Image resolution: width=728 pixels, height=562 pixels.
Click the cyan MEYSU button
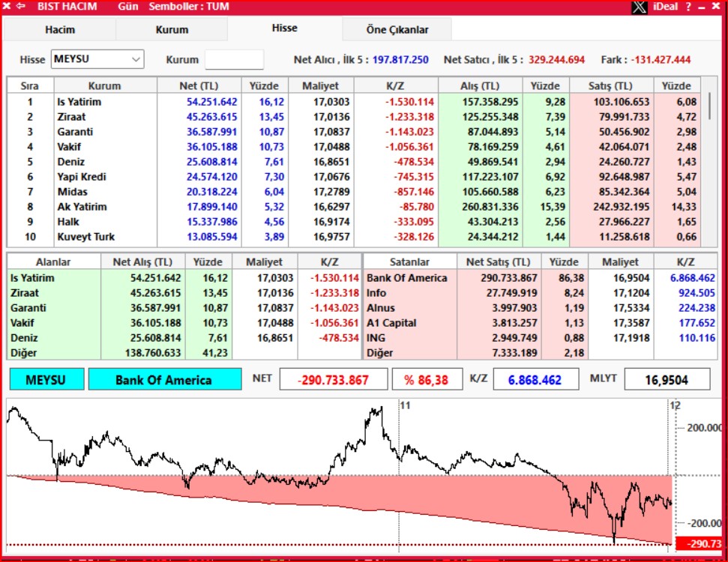pyautogui.click(x=45, y=379)
